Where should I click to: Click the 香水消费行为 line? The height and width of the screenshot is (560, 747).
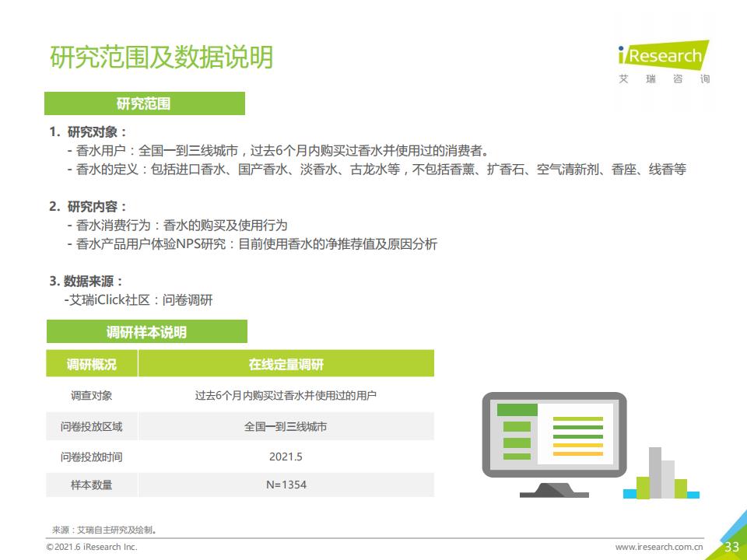tap(177, 226)
